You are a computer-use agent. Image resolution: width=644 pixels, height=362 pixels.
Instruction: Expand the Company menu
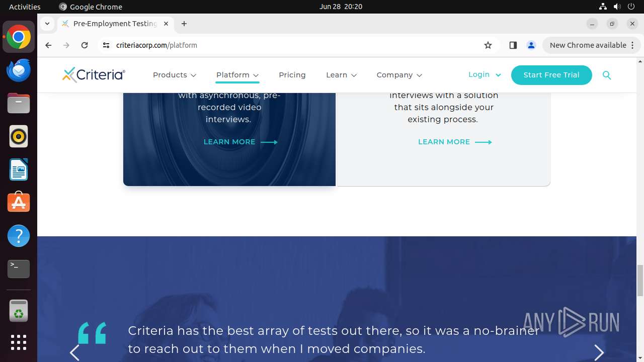[399, 75]
